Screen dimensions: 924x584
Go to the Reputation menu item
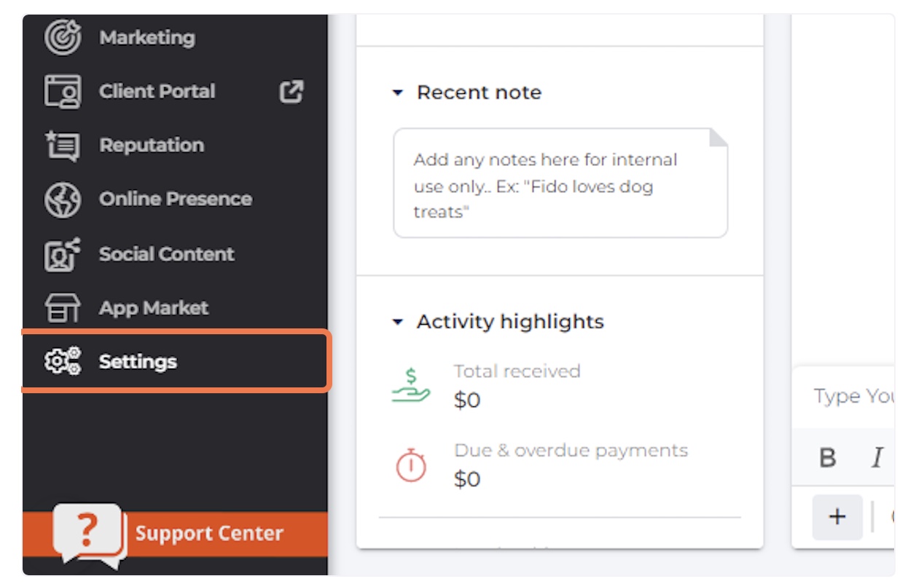(152, 146)
